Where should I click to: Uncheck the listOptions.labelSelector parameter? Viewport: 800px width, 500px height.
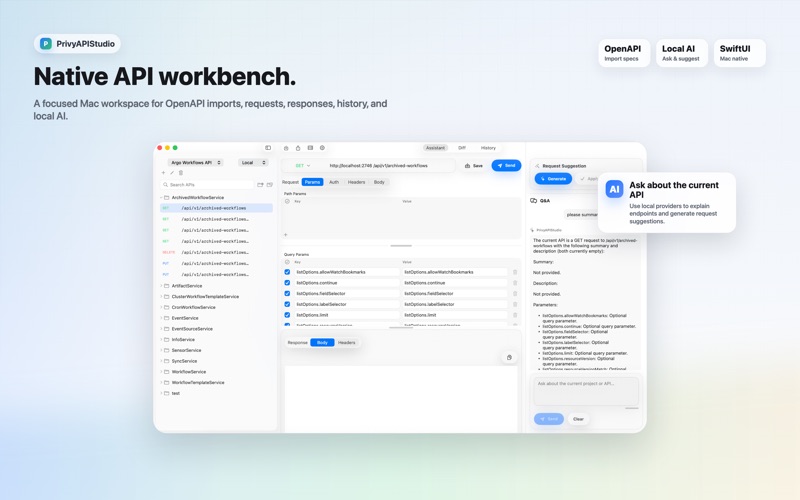[287, 304]
